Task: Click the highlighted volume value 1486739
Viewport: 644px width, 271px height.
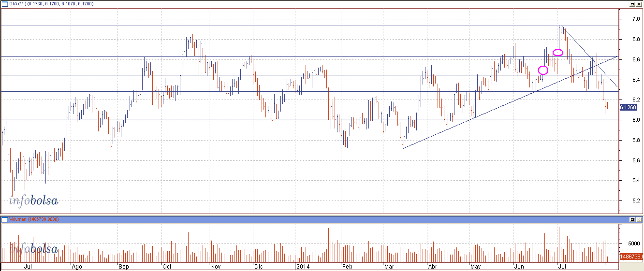Action: pos(630,257)
